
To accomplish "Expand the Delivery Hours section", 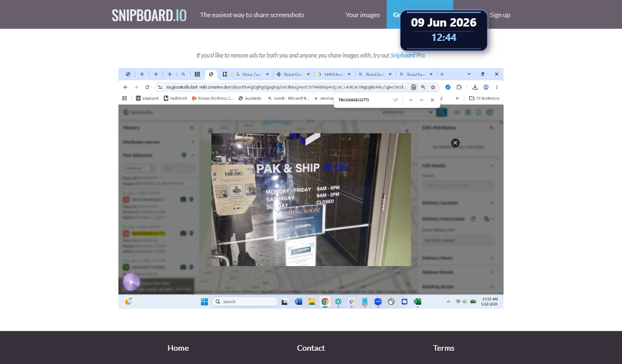I will [493, 258].
